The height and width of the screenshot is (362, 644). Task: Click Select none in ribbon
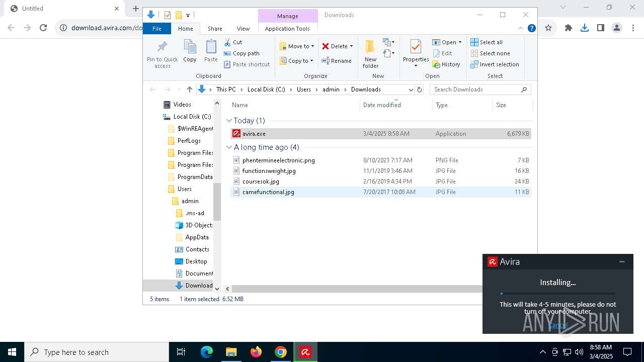point(490,53)
